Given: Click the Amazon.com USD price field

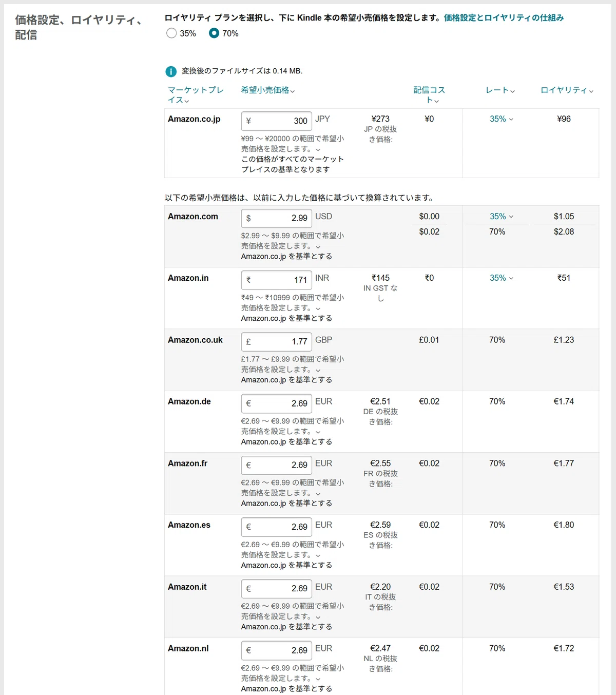Looking at the screenshot, I should [x=276, y=218].
